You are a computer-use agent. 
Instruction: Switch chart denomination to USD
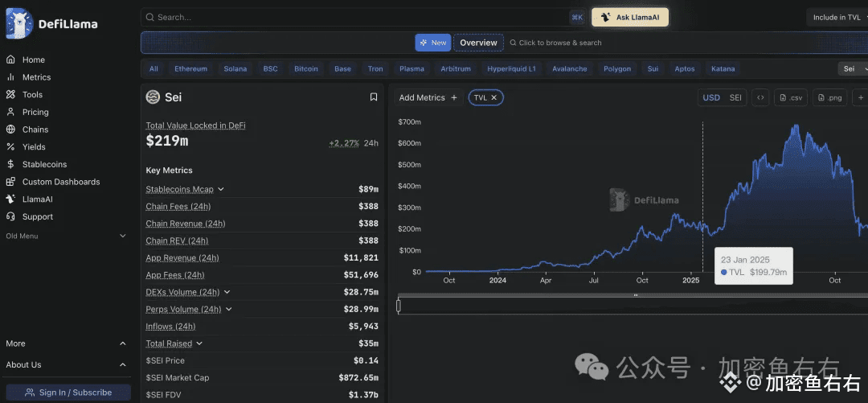(x=711, y=97)
